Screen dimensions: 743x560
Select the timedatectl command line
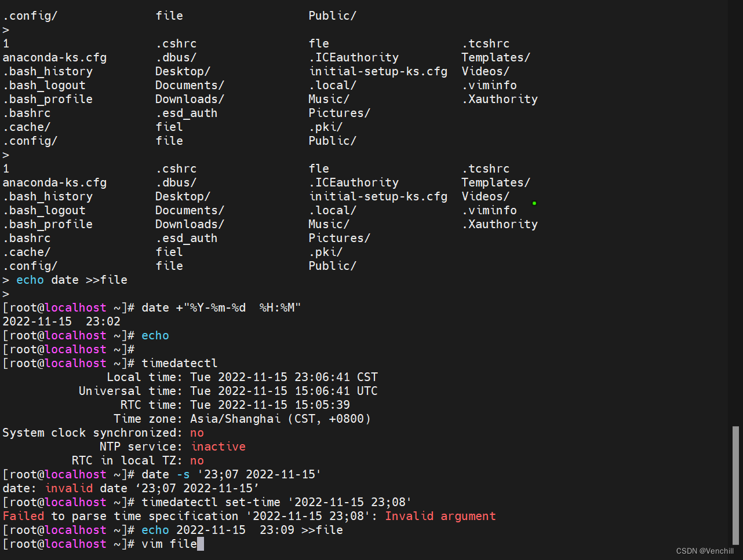click(180, 363)
